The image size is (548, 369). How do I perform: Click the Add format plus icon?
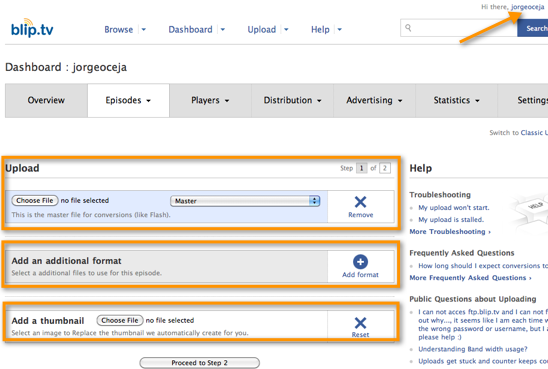(x=360, y=262)
